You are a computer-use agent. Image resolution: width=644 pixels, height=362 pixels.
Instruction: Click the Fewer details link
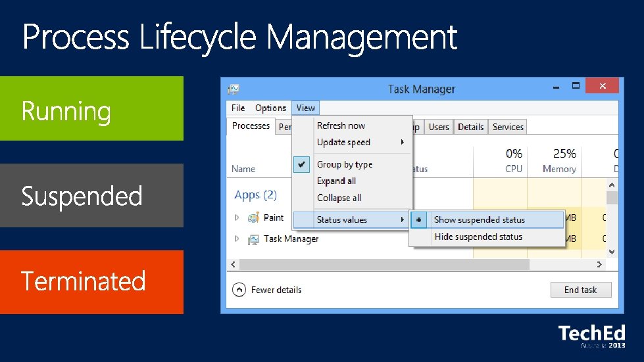[276, 290]
